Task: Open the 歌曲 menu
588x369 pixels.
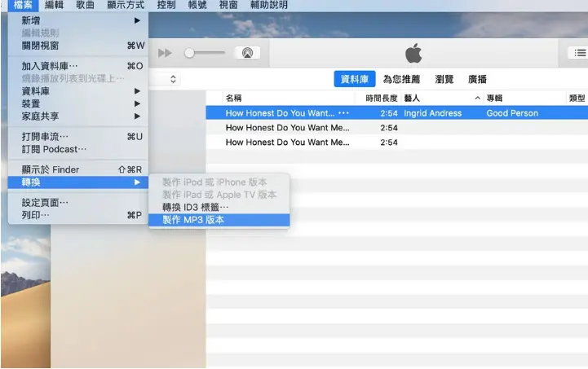Action: pos(85,5)
